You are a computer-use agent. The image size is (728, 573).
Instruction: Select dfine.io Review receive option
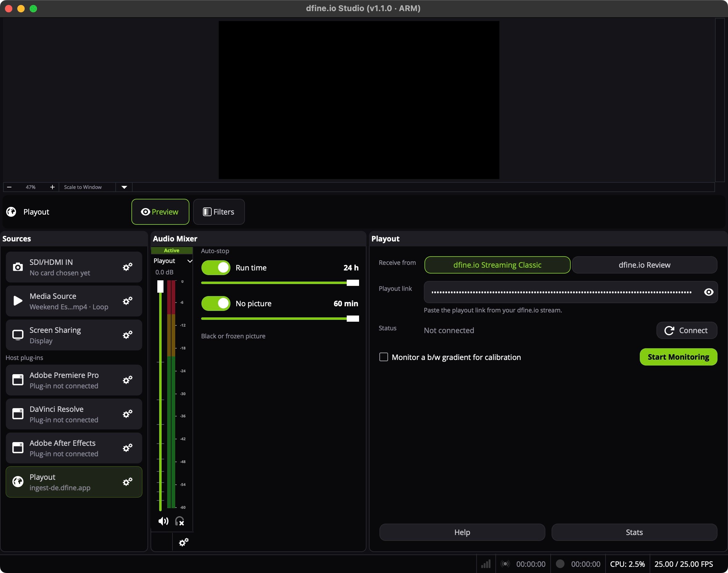(644, 265)
